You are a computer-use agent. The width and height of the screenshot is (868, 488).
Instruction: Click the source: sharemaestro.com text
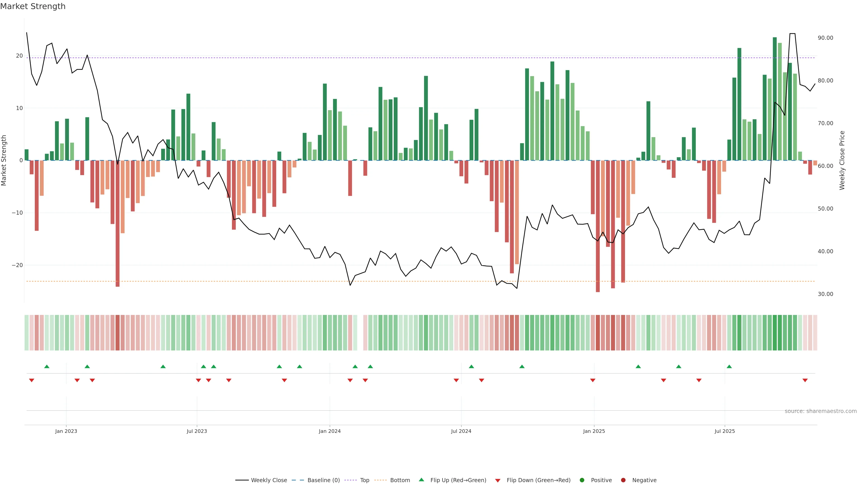point(821,411)
